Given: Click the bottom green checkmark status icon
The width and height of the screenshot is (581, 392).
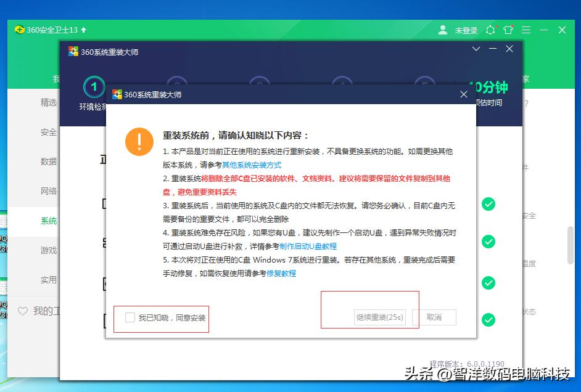Looking at the screenshot, I should [x=488, y=319].
